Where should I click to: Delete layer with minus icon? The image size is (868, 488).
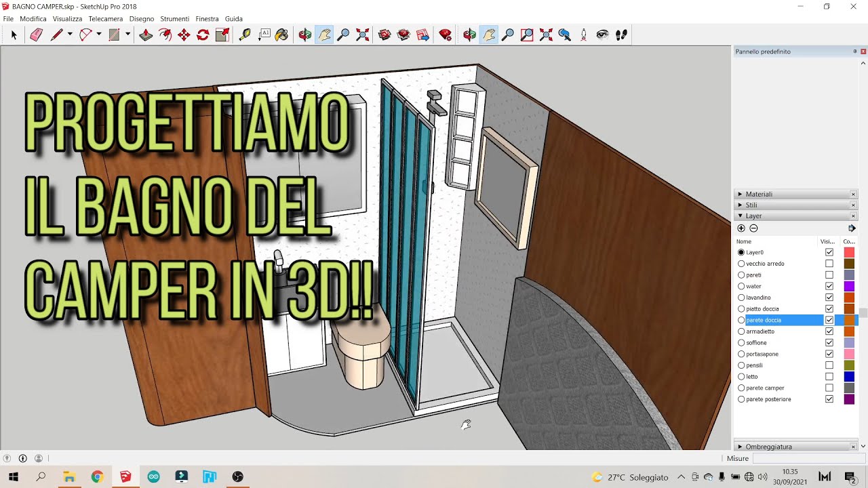753,228
